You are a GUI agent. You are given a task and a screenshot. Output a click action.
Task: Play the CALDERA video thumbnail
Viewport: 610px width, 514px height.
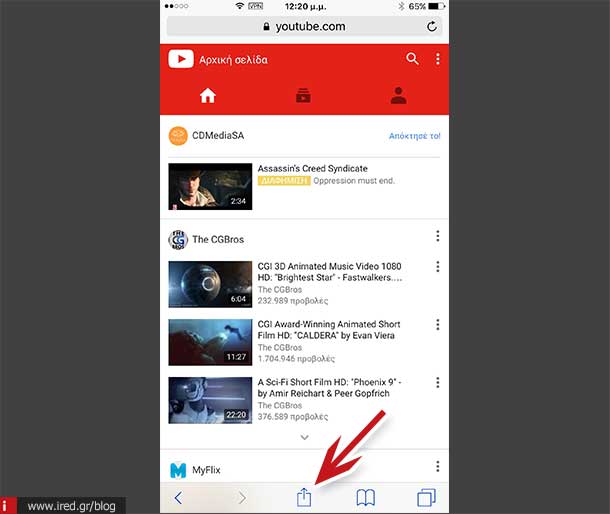pyautogui.click(x=210, y=342)
